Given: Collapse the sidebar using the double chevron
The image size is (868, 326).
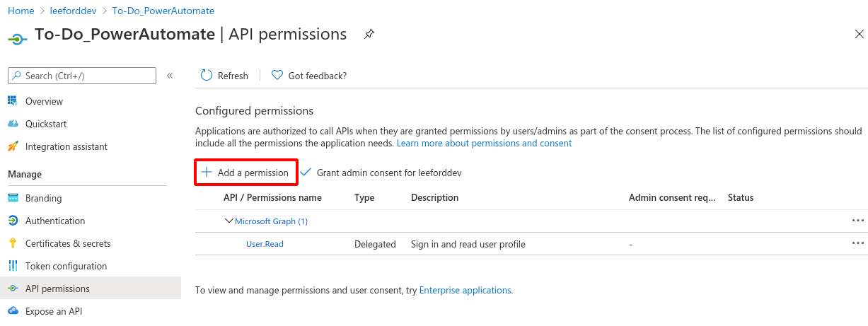Looking at the screenshot, I should (170, 76).
